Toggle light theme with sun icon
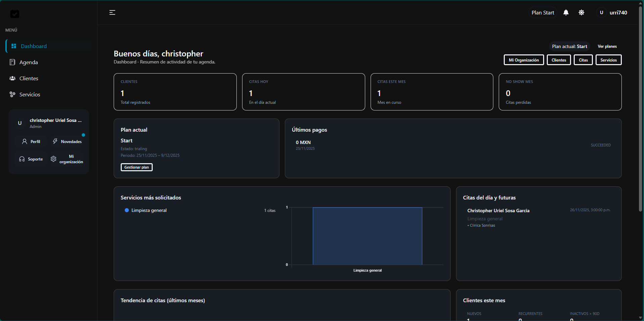This screenshot has height=321, width=644. point(581,12)
